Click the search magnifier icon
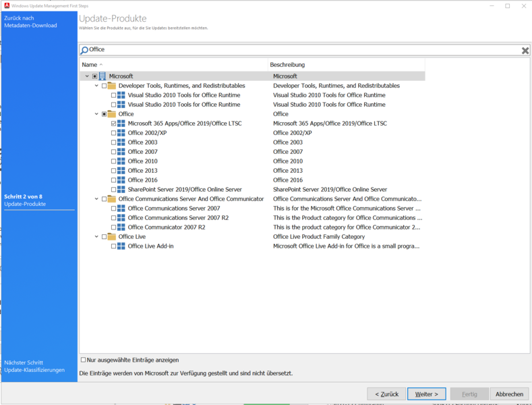The width and height of the screenshot is (532, 405). (84, 50)
